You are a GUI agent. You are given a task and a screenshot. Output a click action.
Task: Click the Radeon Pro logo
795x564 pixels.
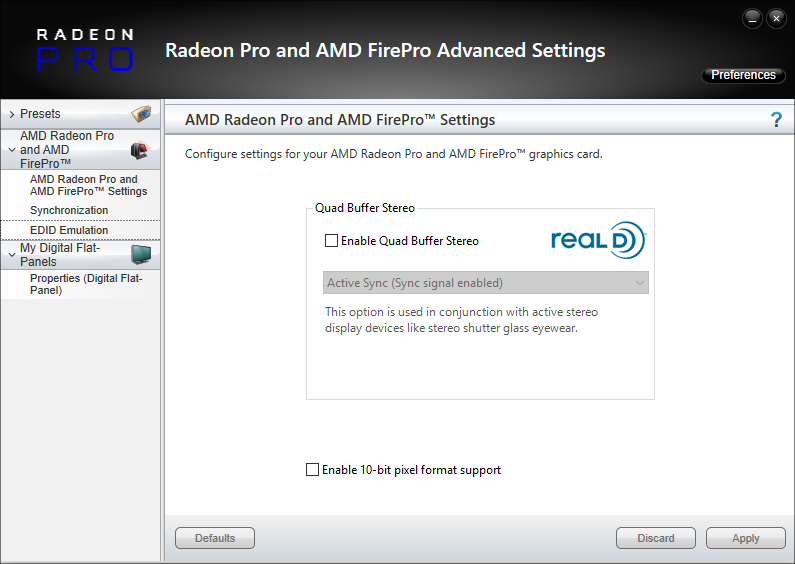[84, 50]
